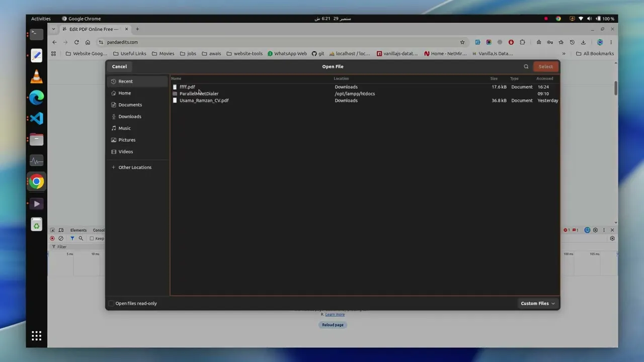Image resolution: width=644 pixels, height=362 pixels.
Task: Open Terminal from the Ubuntu dock
Action: (x=36, y=34)
